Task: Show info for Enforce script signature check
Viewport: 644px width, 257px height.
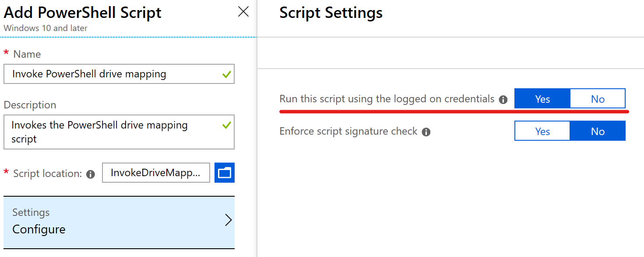Action: coord(426,132)
